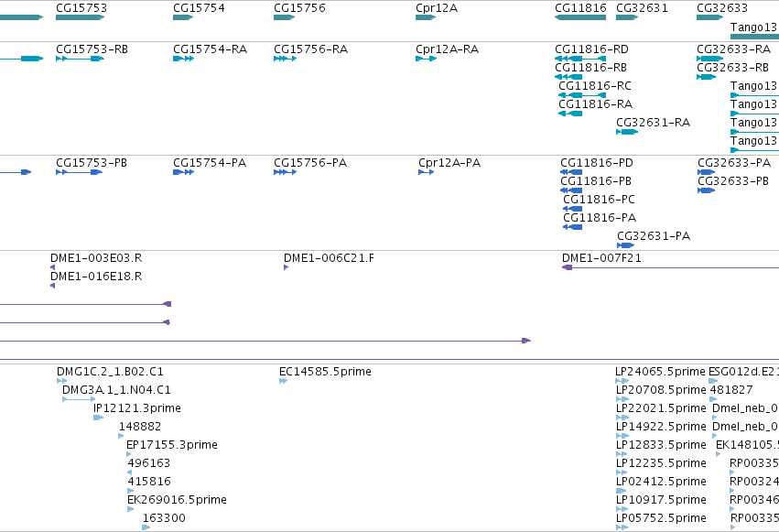Click the 481827 EST label

(x=731, y=390)
